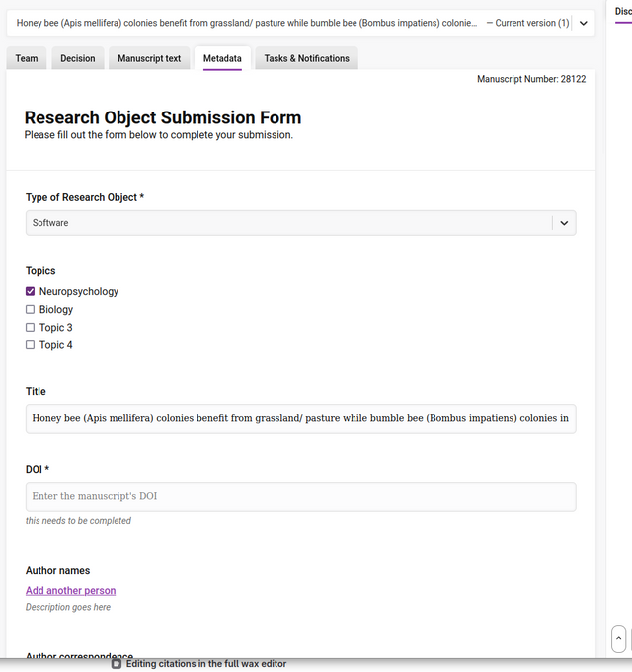
Task: Click the Editing citations video icon
Action: coord(117,664)
